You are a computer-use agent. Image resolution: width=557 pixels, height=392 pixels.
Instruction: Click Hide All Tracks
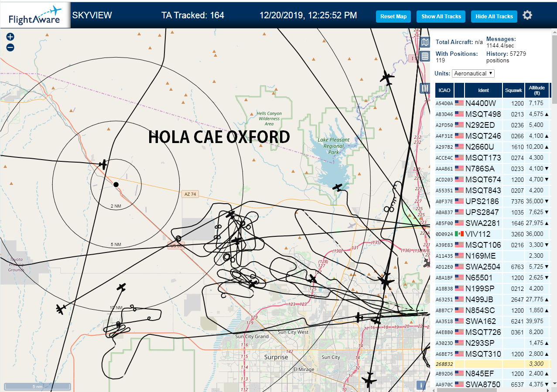pos(494,17)
